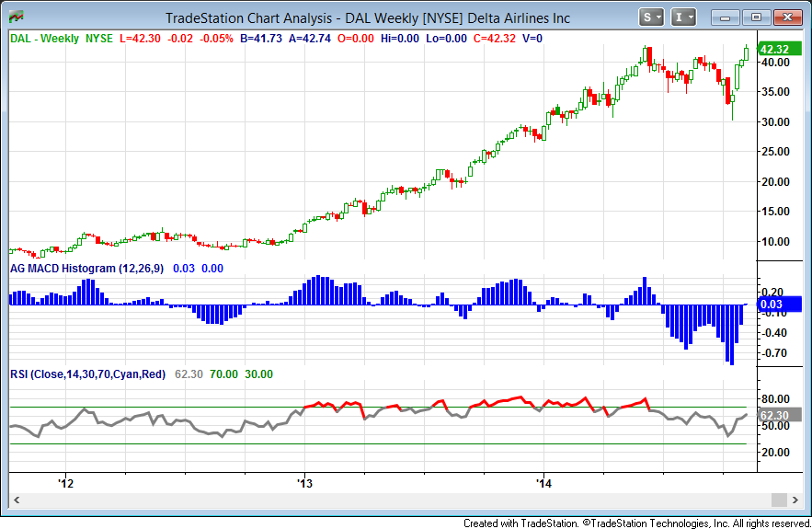
Task: Click the 'DAL - Weekly' symbol label
Action: (x=44, y=39)
